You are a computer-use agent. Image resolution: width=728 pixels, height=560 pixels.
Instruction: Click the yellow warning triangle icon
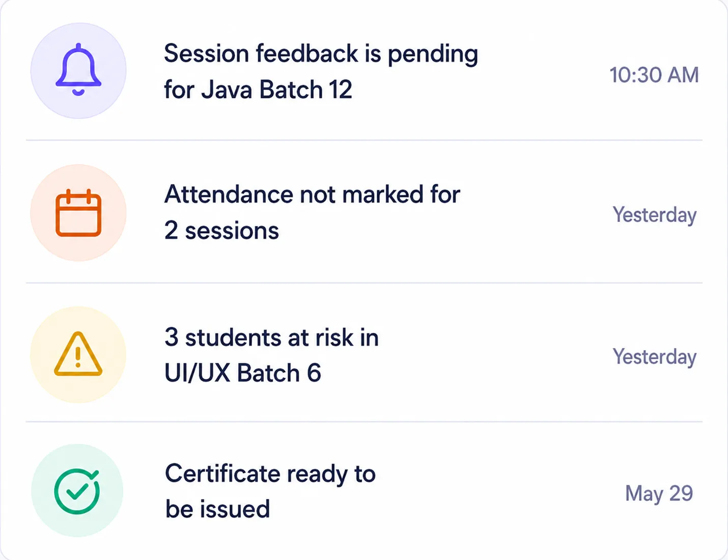tap(78, 354)
